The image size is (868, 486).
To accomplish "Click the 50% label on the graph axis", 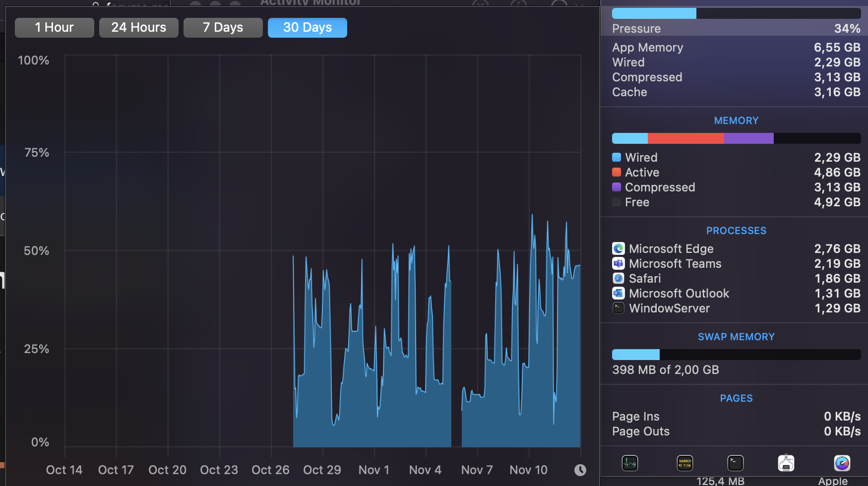I will [37, 250].
